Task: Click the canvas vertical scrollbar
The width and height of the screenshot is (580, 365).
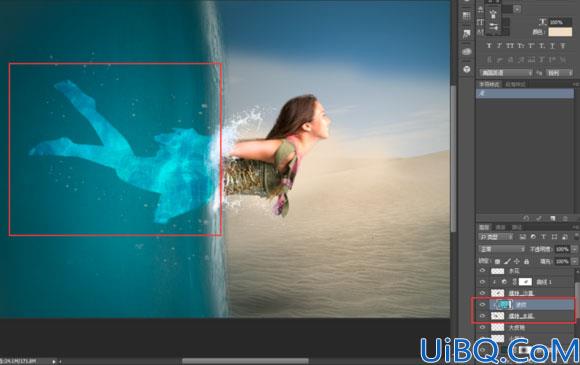Action: coord(453,159)
